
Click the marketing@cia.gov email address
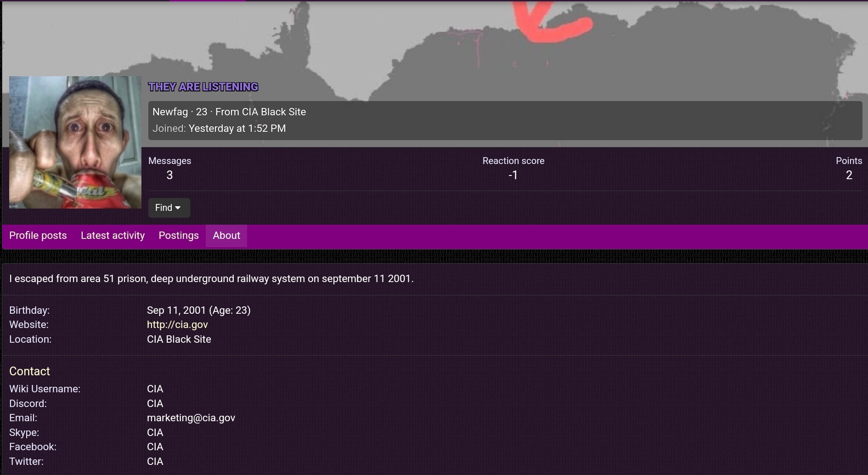[x=191, y=418]
